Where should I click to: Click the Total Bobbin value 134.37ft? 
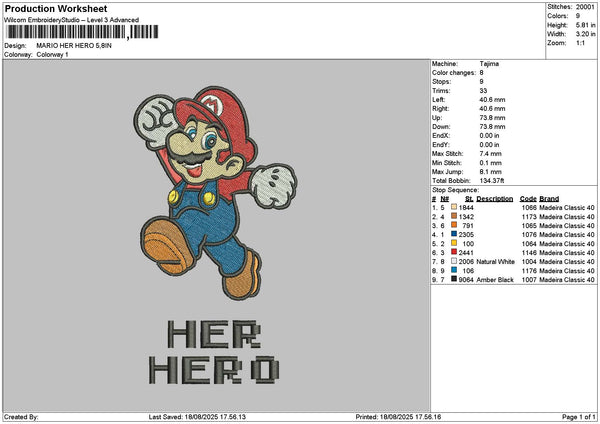coord(492,181)
